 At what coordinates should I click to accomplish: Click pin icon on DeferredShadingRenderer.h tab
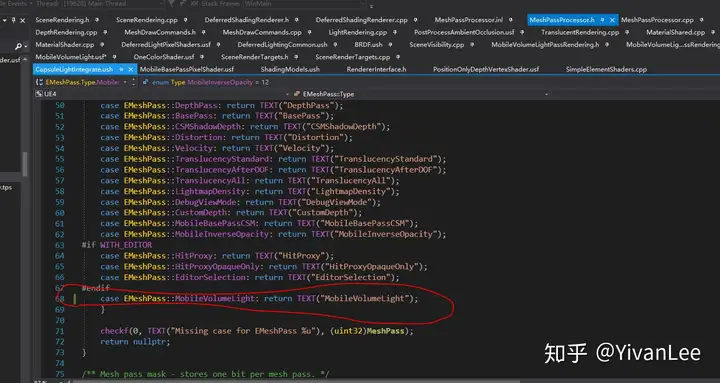297,20
